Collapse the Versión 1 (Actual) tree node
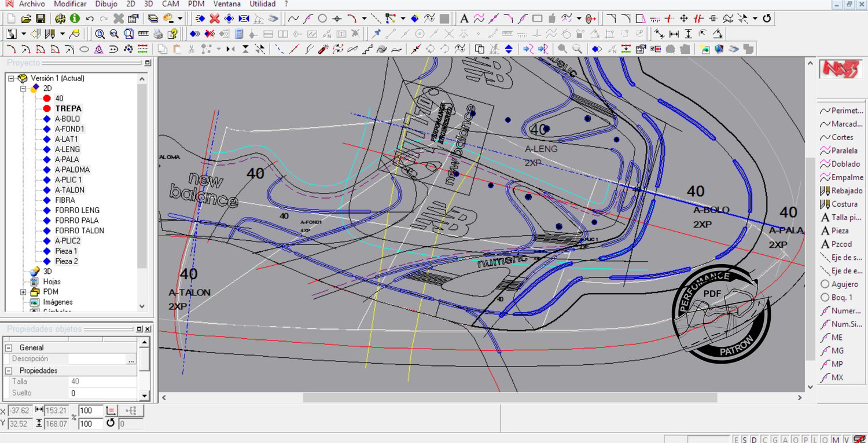Viewport: 868px width, 443px height. point(11,78)
